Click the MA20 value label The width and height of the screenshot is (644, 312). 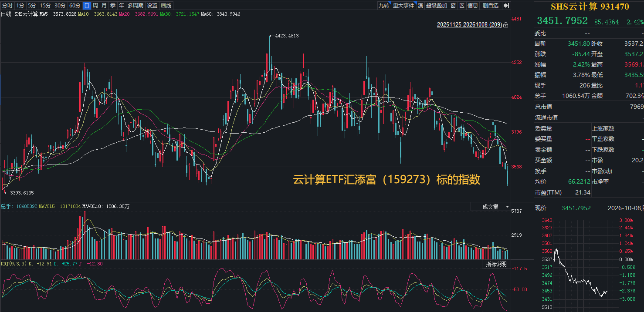(x=139, y=14)
